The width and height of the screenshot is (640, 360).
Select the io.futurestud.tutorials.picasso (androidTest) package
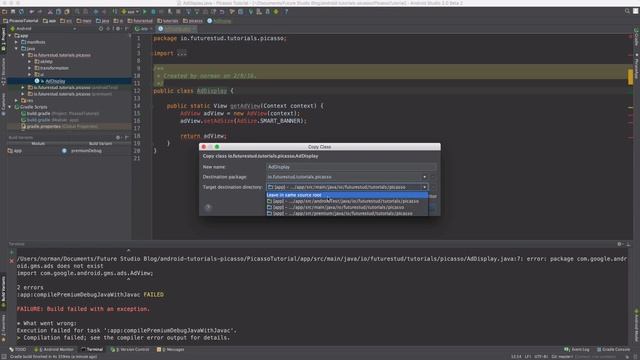73,87
